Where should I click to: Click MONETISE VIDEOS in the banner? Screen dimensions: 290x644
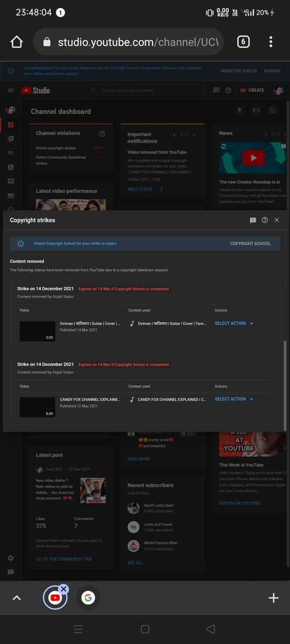coord(239,71)
